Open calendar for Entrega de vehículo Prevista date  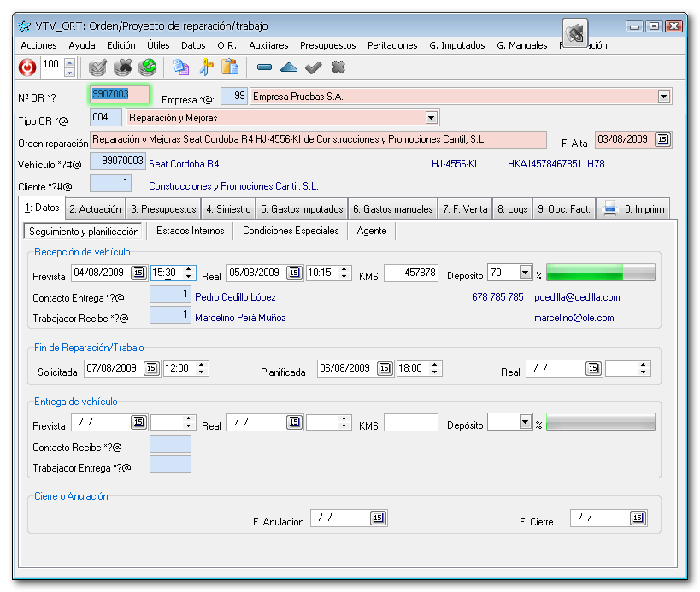click(138, 422)
